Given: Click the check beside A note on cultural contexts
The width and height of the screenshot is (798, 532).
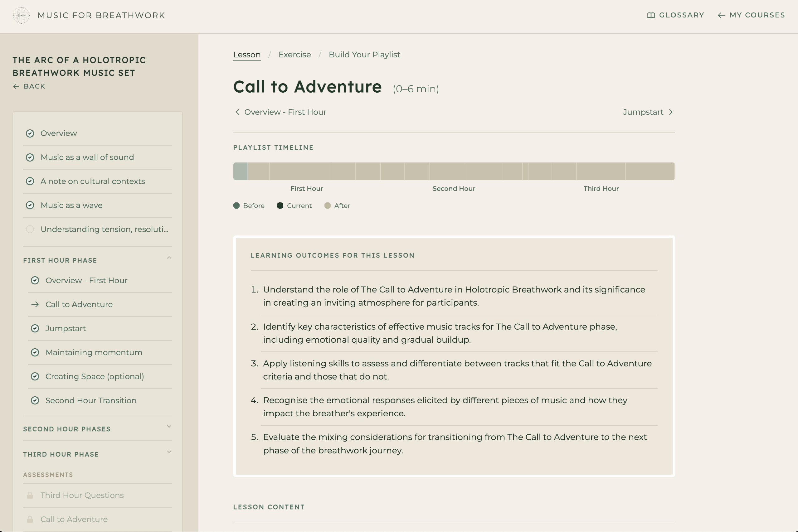Looking at the screenshot, I should point(30,181).
